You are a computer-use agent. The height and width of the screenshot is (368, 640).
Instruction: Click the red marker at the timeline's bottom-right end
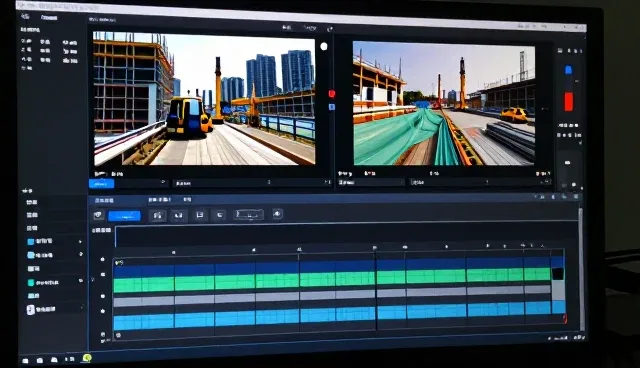pyautogui.click(x=564, y=319)
